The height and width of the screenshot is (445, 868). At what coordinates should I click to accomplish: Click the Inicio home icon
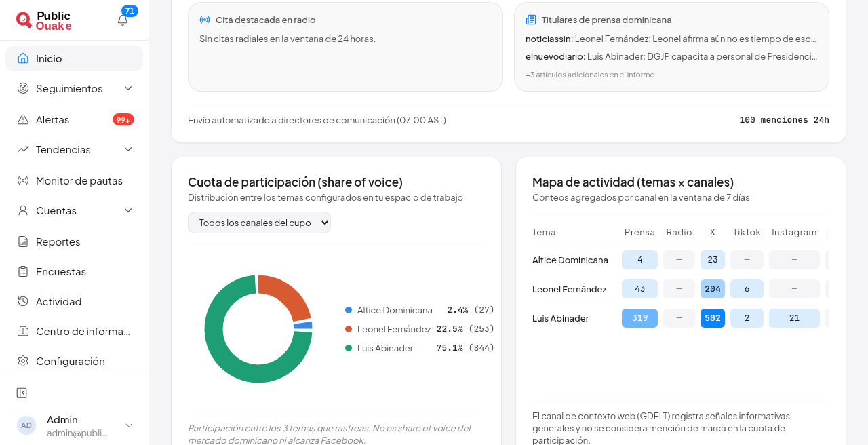click(x=23, y=58)
